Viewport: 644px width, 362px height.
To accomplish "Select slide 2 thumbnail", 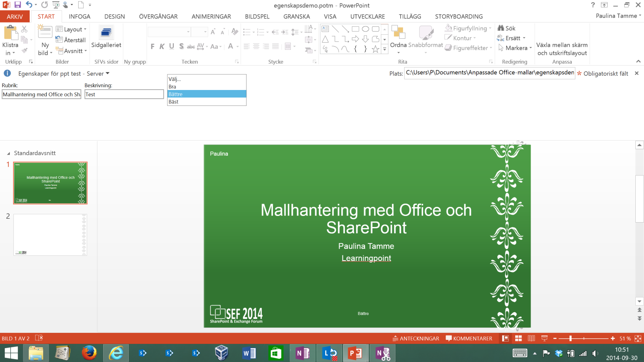I will (50, 235).
